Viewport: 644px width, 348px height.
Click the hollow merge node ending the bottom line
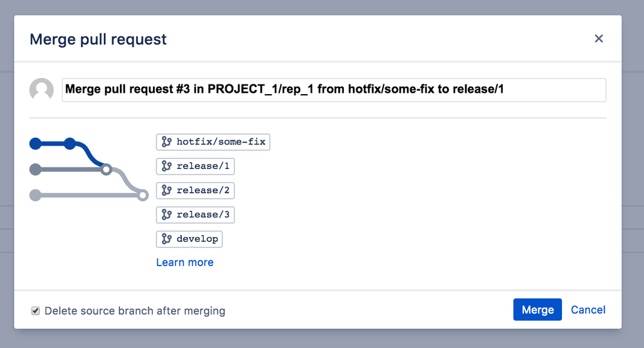click(143, 195)
